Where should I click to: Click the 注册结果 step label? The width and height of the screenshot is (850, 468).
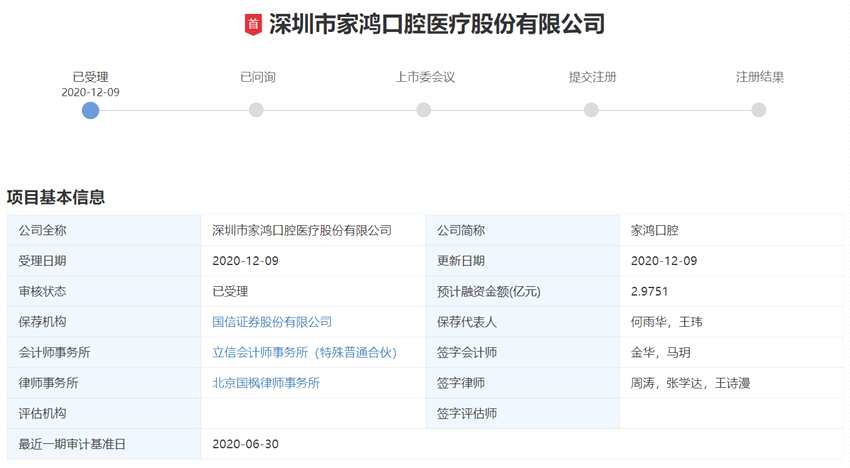coord(760,77)
